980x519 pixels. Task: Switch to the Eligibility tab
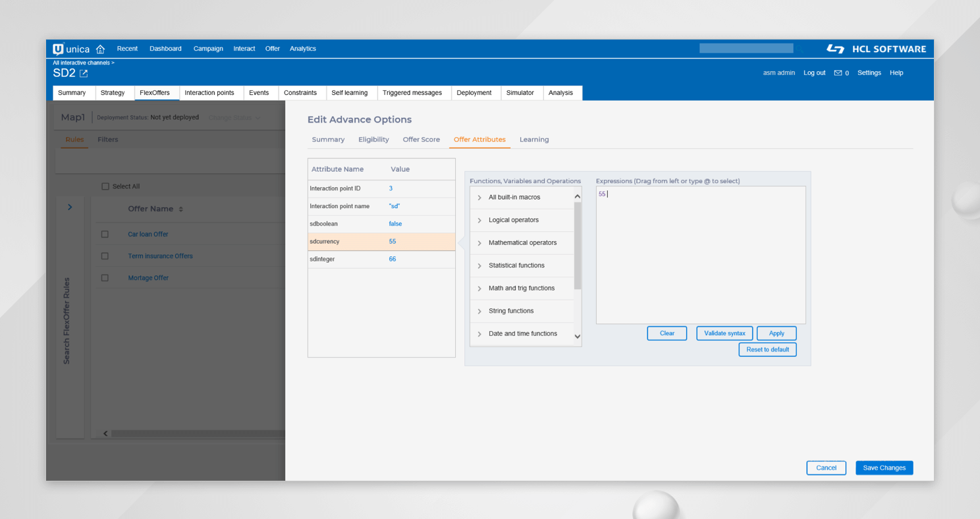click(373, 140)
